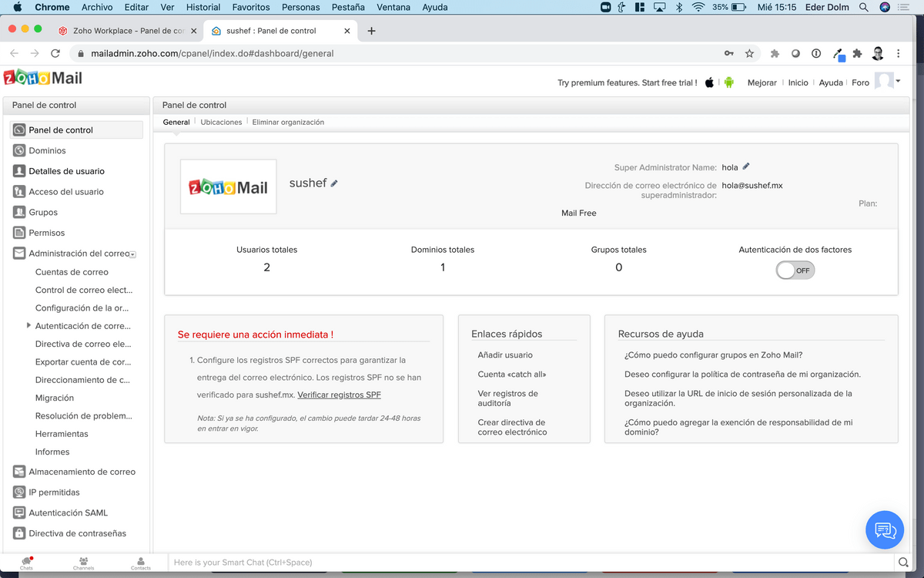Image resolution: width=924 pixels, height=578 pixels.
Task: Open Panel de control sidebar icon
Action: point(20,129)
